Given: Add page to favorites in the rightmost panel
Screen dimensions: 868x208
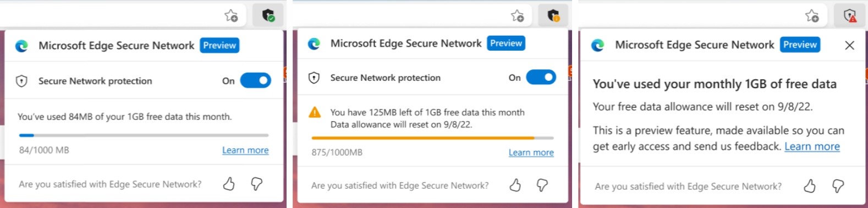Looking at the screenshot, I should pyautogui.click(x=812, y=15).
